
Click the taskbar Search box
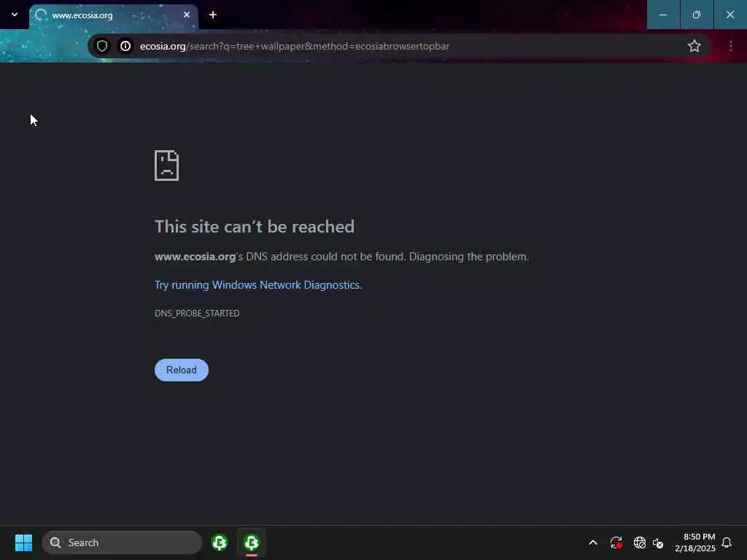122,542
